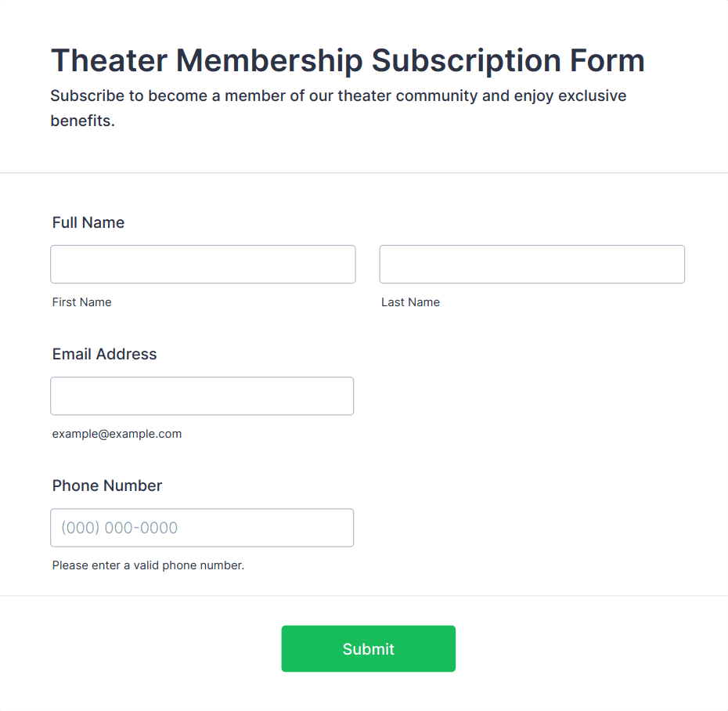Click the word 'Theater' in the heading
Screen dimensions: 728x711
[x=107, y=60]
